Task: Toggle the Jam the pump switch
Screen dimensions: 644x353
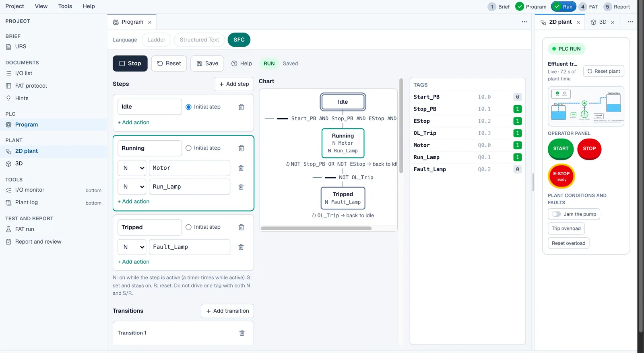Action: 556,214
